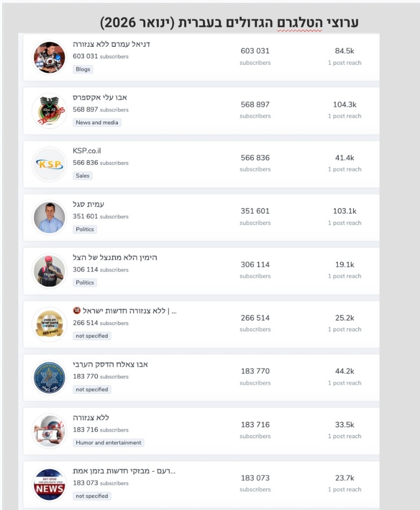This screenshot has height=510, width=420.
Task: Click the 104.3k post reach value
Action: 344,105
